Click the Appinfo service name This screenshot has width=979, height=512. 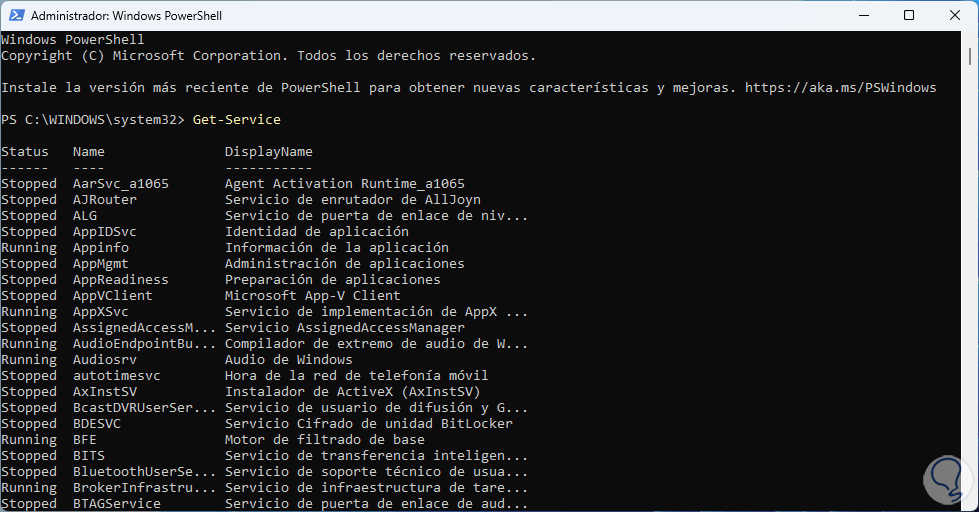tap(101, 247)
